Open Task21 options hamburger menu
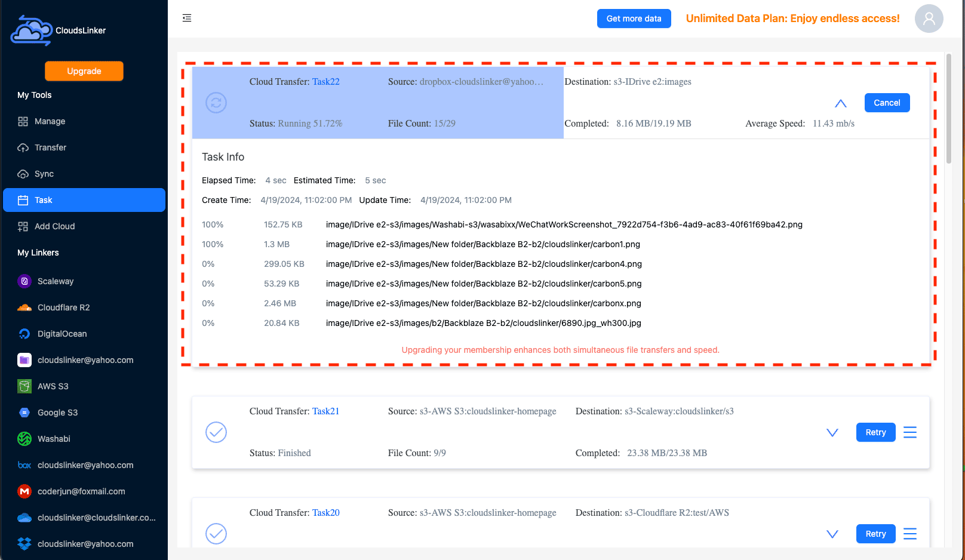Viewport: 965px width, 560px height. (910, 432)
